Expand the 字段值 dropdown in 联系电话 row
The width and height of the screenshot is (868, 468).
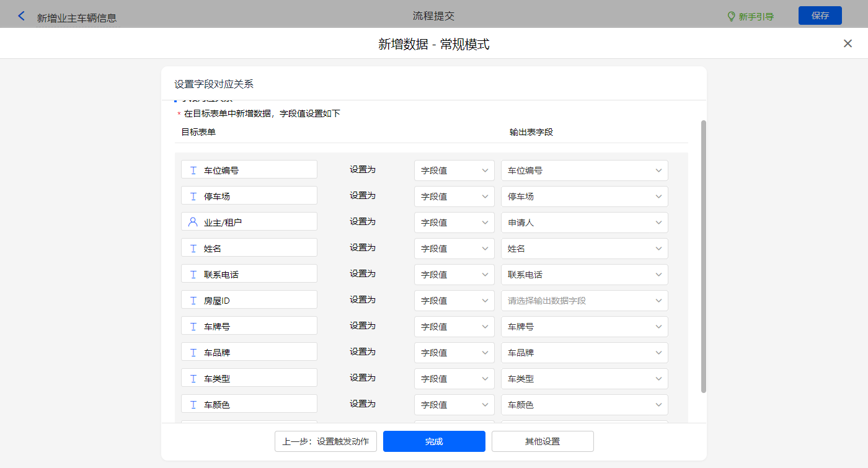pyautogui.click(x=454, y=275)
